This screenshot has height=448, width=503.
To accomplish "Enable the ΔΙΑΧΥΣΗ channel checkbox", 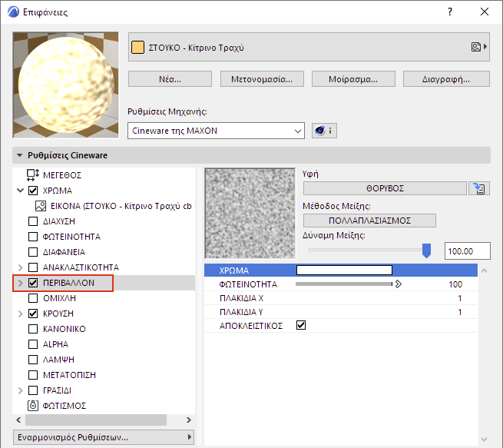I will [33, 221].
